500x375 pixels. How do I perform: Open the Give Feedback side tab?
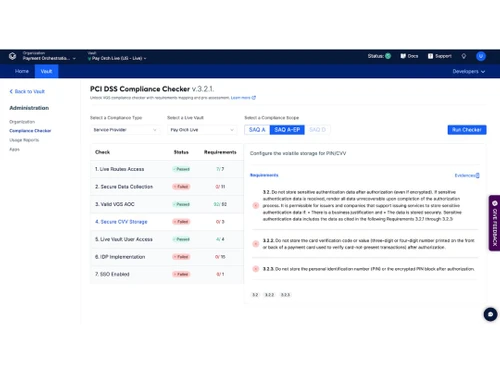(494, 223)
